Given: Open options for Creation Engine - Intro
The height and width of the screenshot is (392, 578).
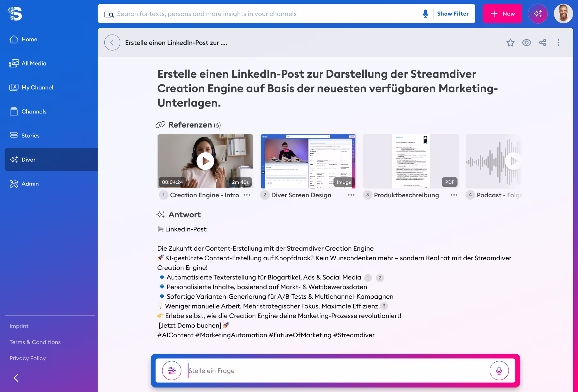Looking at the screenshot, I should point(247,195).
